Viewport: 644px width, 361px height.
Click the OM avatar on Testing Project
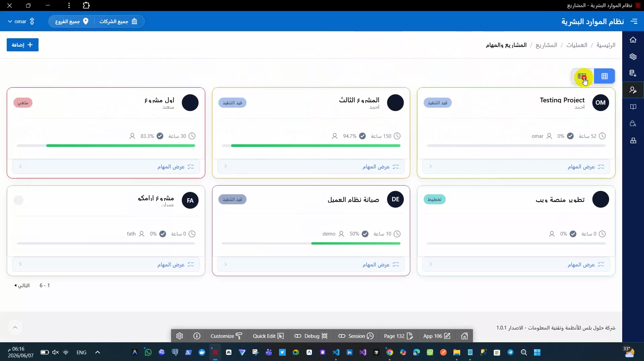pyautogui.click(x=600, y=103)
